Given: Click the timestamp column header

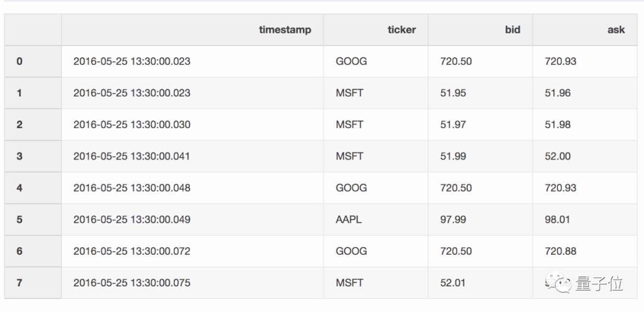Looking at the screenshot, I should pyautogui.click(x=284, y=30).
